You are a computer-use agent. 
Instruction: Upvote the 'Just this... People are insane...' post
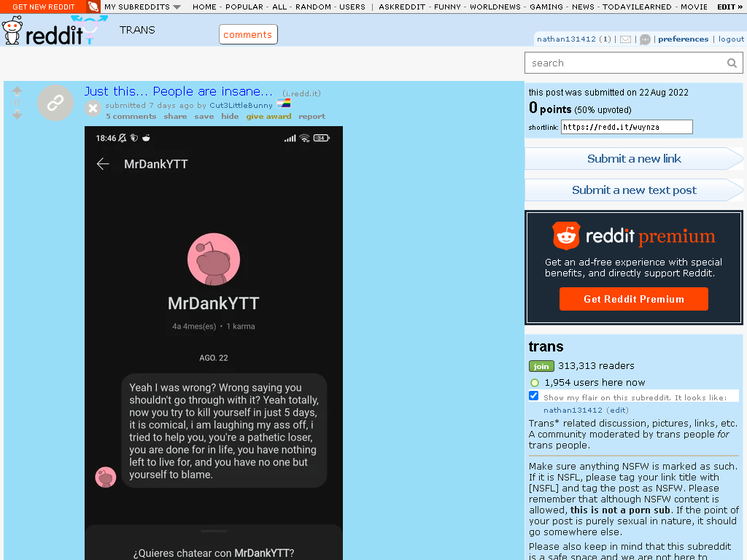point(18,90)
